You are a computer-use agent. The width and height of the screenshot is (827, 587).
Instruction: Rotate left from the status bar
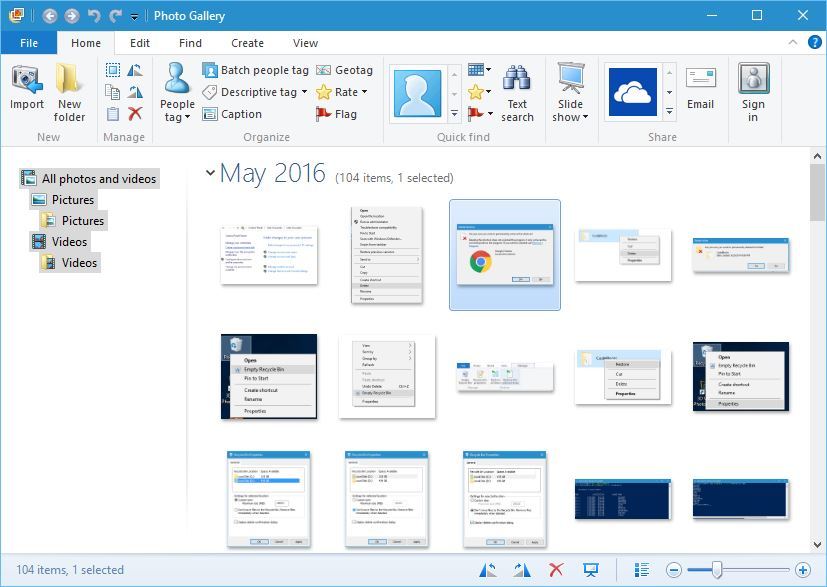tap(488, 570)
